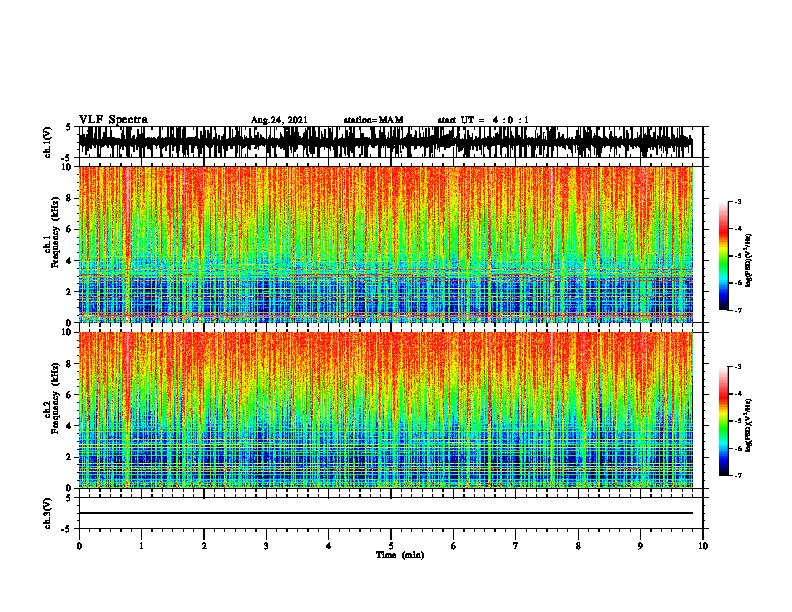Image resolution: width=792 pixels, height=612 pixels.
Task: Click the ch.2 spectrogram plot
Action: pyautogui.click(x=385, y=410)
